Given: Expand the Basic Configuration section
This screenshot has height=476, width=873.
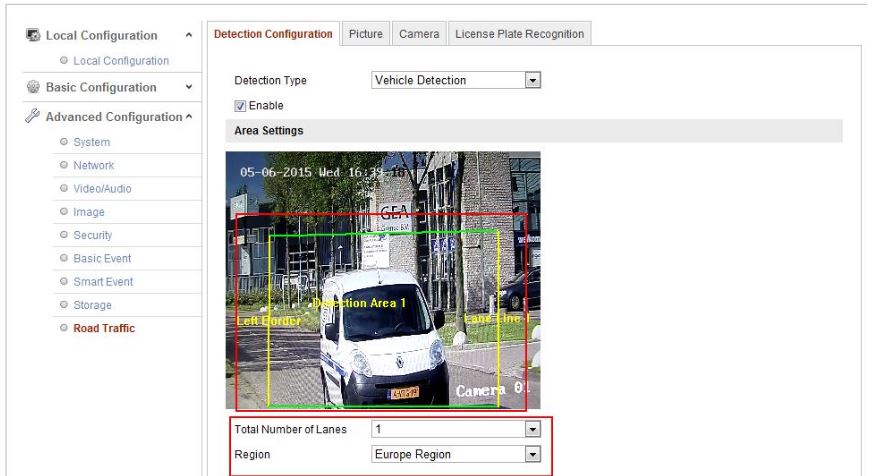Looking at the screenshot, I should coord(189,87).
